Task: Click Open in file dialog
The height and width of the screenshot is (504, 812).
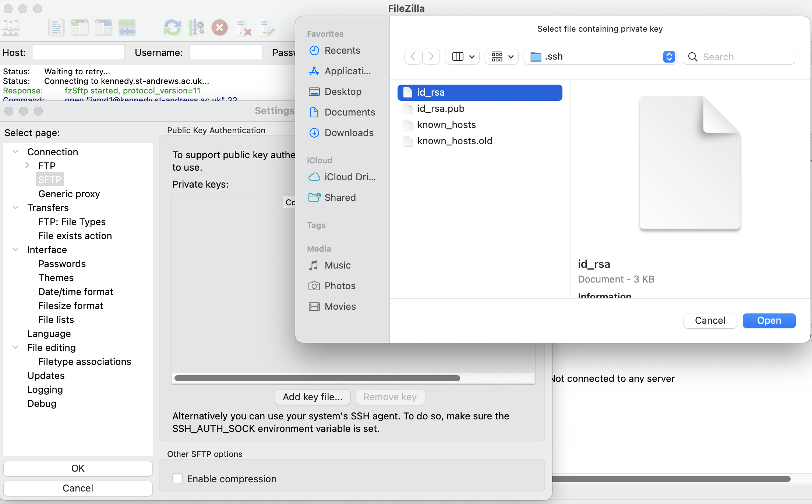Action: pyautogui.click(x=769, y=320)
